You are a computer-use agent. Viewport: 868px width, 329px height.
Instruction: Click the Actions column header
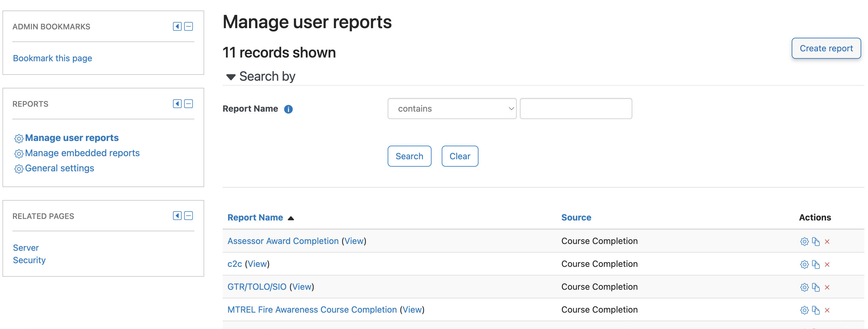tap(815, 218)
